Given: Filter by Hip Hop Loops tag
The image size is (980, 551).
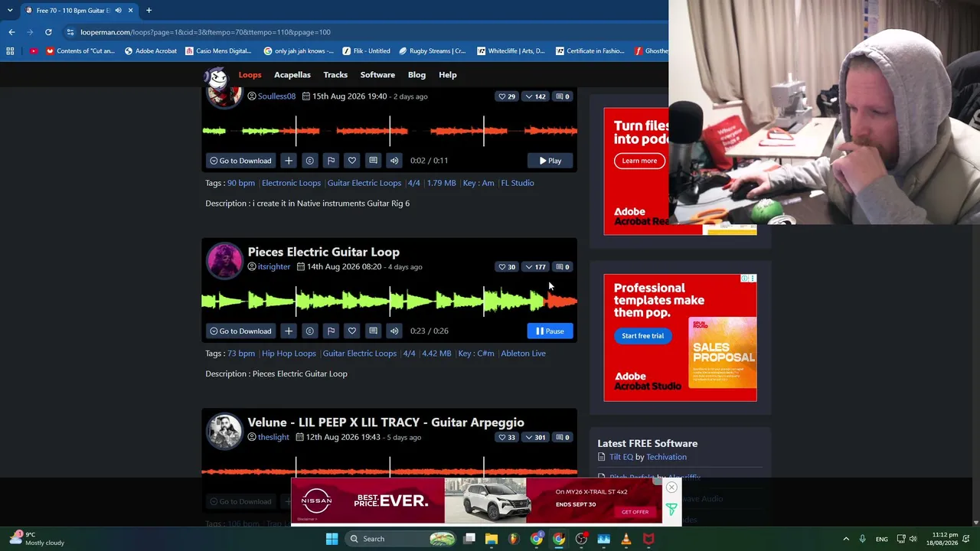Looking at the screenshot, I should [x=289, y=354].
